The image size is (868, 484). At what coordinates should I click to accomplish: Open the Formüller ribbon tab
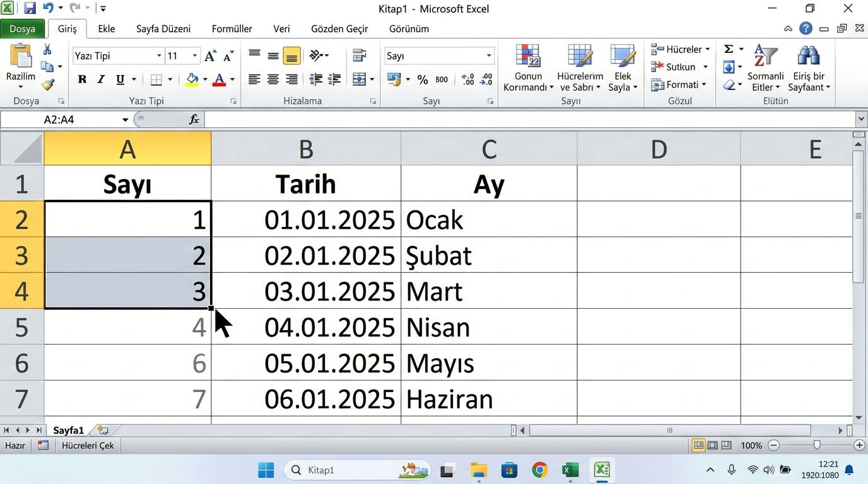click(x=232, y=29)
